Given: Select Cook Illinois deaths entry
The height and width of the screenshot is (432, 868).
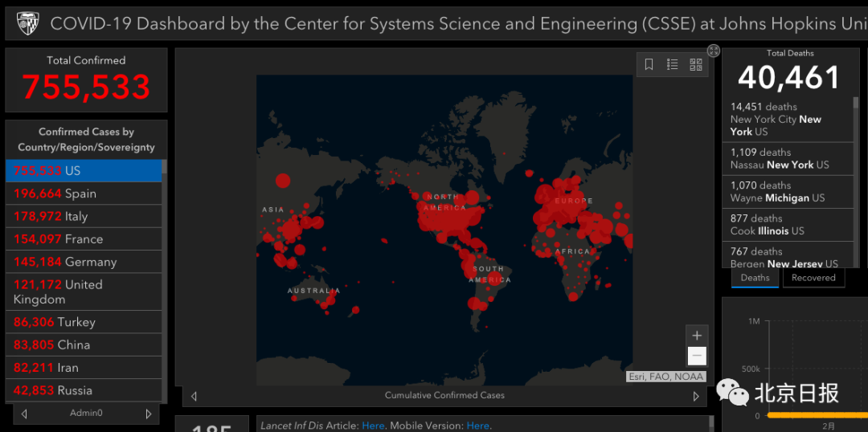Looking at the screenshot, I should coord(788,225).
